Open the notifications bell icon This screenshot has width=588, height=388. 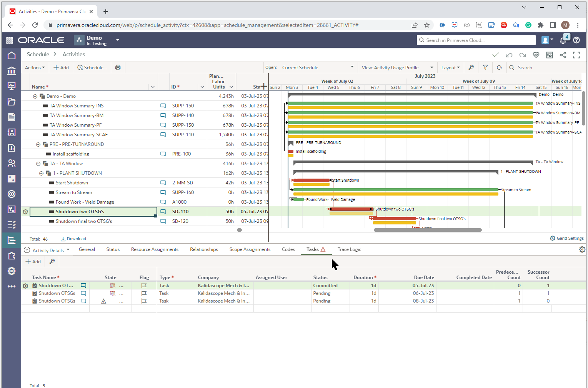click(x=563, y=40)
